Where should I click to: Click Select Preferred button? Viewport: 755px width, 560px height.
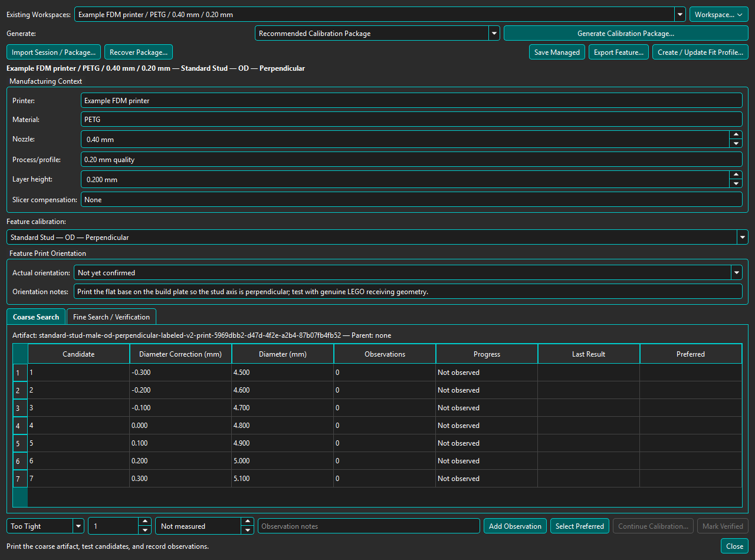[x=580, y=526]
